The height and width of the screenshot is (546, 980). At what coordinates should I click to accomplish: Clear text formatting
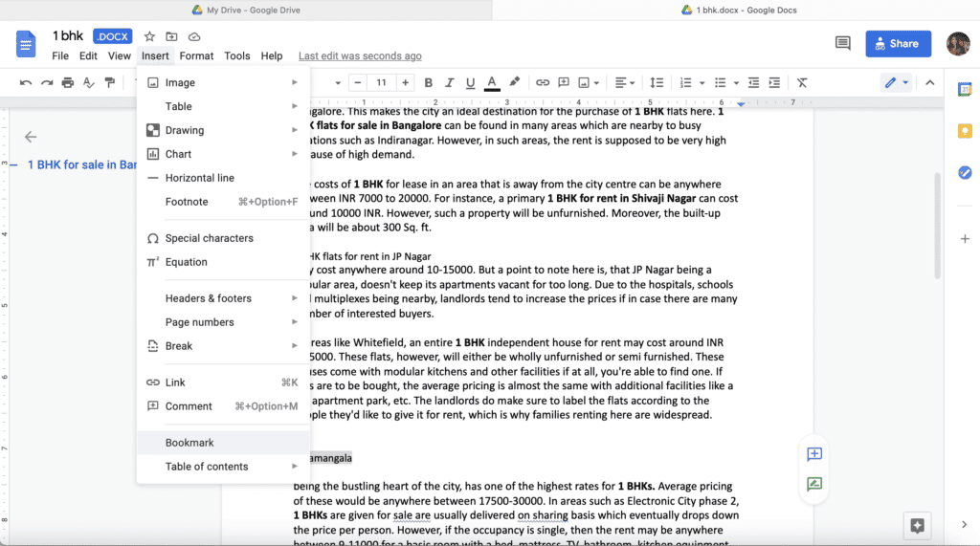click(802, 83)
